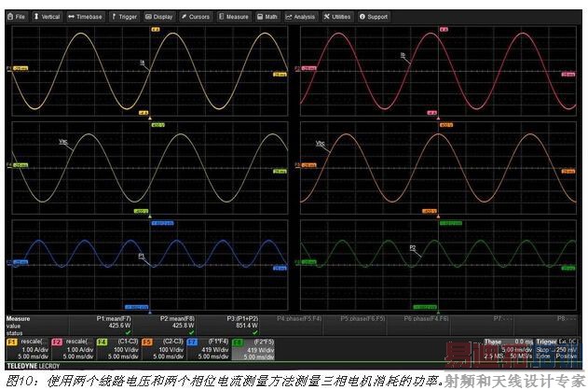This screenshot has width=588, height=390.
Task: Open the Cursors menu
Action: tap(196, 17)
